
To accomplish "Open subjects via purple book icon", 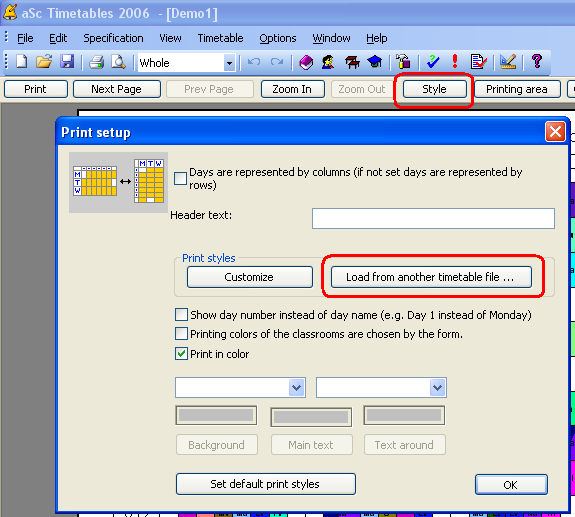I will 306,62.
